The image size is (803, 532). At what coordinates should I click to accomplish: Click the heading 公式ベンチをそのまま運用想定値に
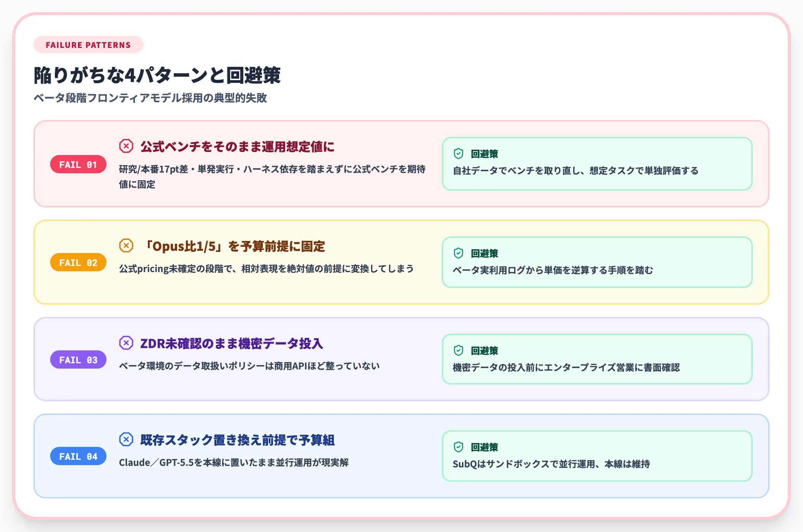pyautogui.click(x=237, y=146)
